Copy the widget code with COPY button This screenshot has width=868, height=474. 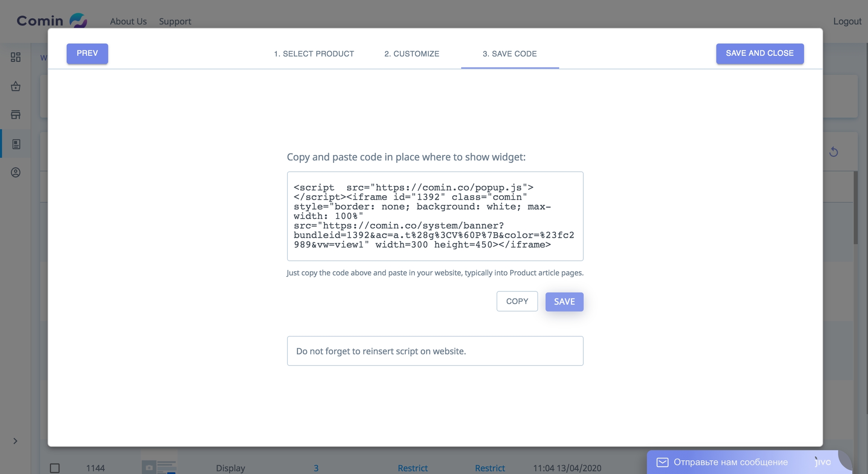pyautogui.click(x=517, y=301)
